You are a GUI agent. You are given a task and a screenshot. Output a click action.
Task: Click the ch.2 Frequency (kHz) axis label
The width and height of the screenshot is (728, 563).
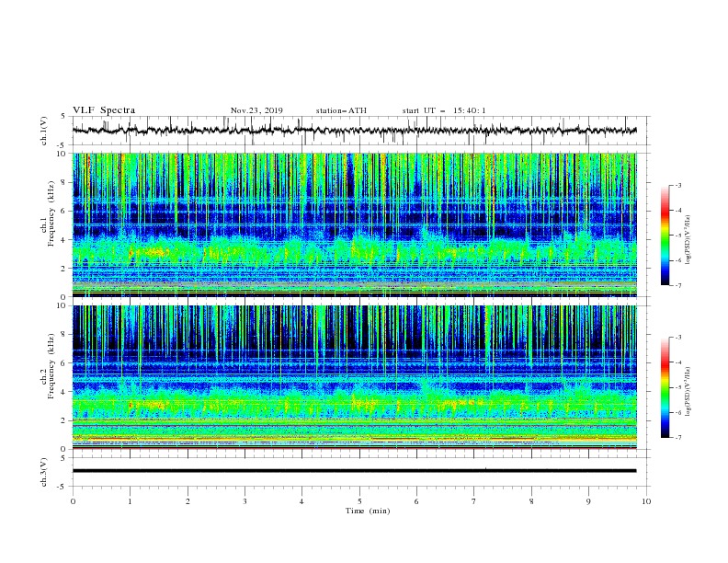tap(48, 366)
